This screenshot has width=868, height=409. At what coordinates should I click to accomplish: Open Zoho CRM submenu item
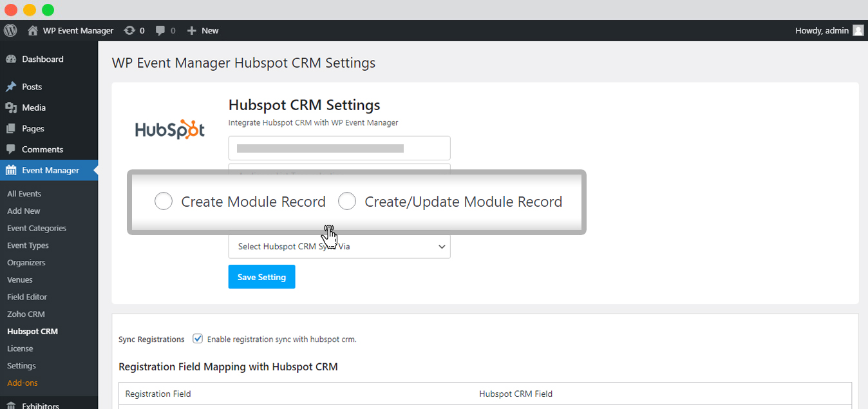26,314
